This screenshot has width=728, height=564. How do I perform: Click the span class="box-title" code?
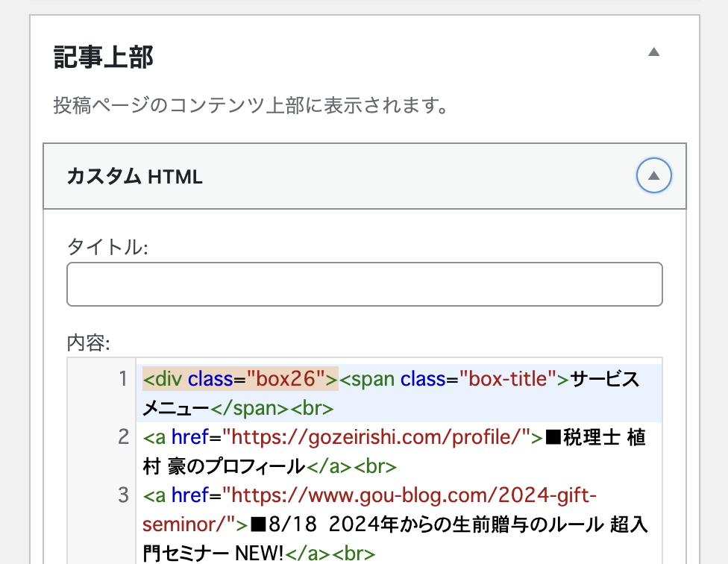tap(454, 379)
